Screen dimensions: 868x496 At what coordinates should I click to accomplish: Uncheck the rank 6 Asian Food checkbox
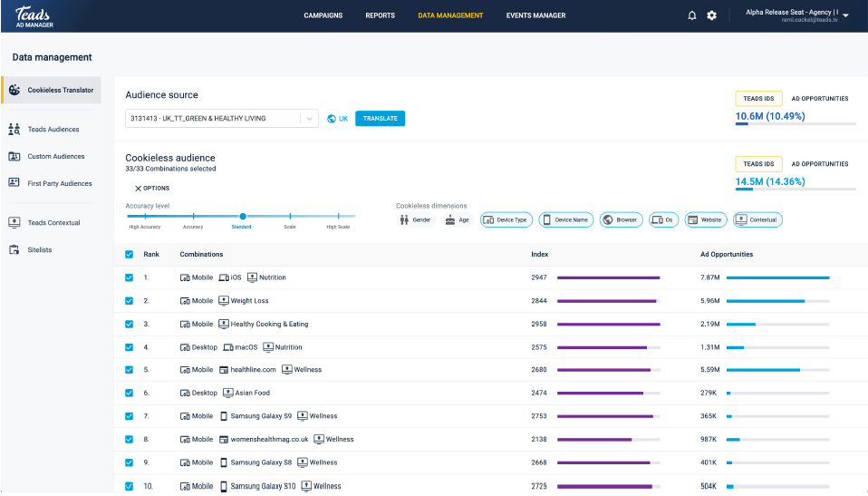[x=129, y=393]
